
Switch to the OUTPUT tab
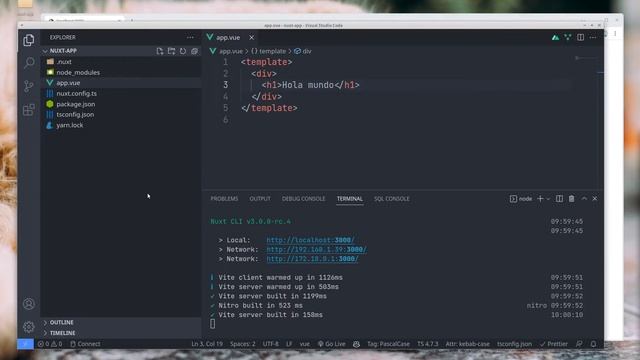click(x=260, y=199)
